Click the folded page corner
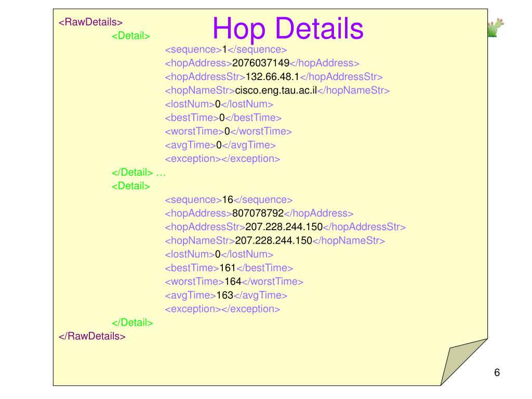 (x=464, y=362)
